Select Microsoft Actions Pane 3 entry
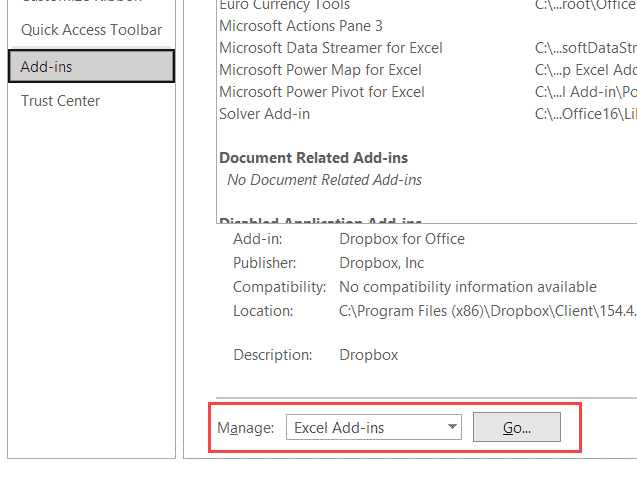The width and height of the screenshot is (637, 483). (301, 26)
